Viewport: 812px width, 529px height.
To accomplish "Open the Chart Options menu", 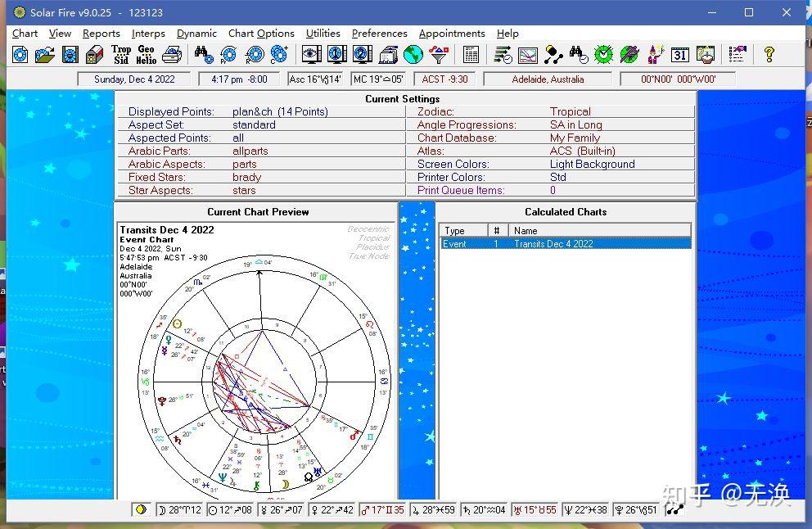I will tap(261, 33).
